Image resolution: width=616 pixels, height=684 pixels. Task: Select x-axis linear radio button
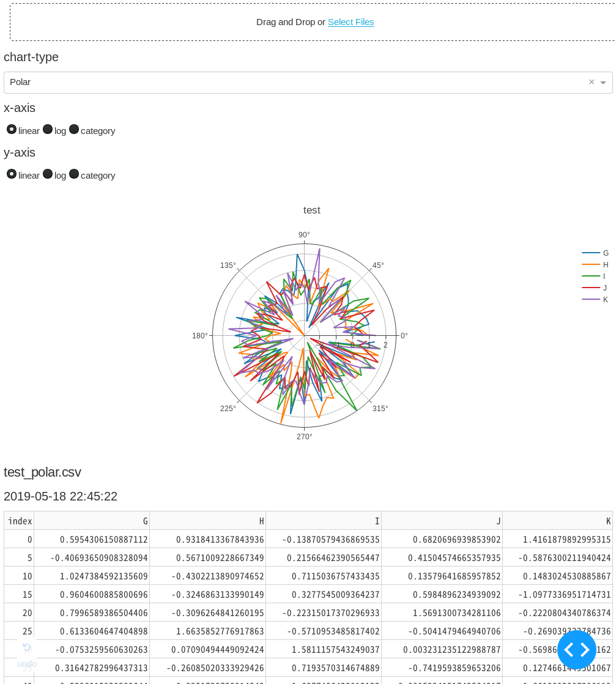click(12, 130)
